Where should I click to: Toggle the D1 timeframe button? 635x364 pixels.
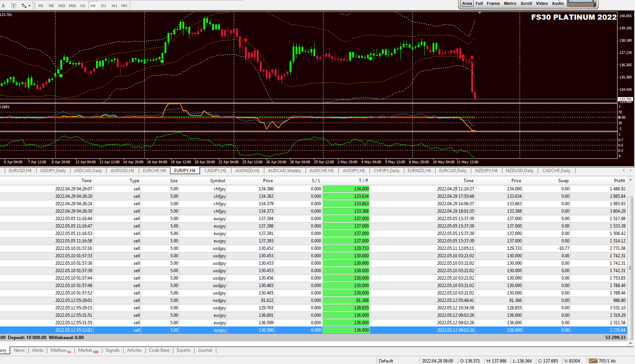point(103,6)
